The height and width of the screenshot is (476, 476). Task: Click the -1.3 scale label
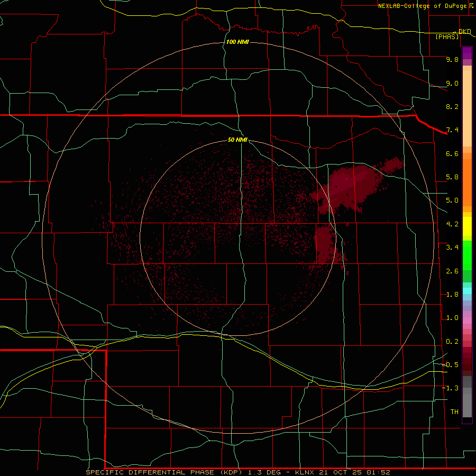click(451, 388)
